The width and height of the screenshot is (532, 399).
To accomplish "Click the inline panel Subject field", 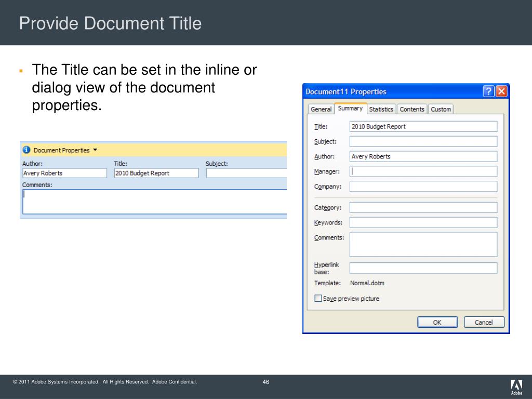I will tap(246, 173).
